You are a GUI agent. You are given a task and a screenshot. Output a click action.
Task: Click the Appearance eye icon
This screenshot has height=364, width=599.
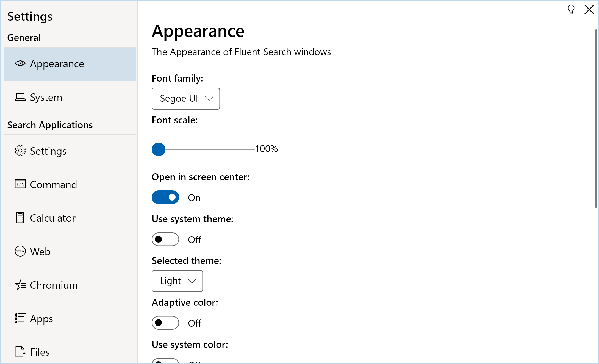(x=20, y=63)
